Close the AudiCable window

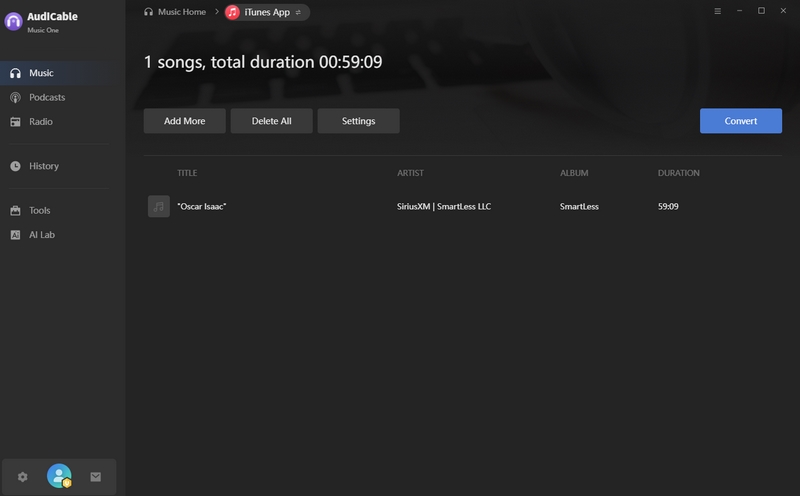tap(783, 11)
